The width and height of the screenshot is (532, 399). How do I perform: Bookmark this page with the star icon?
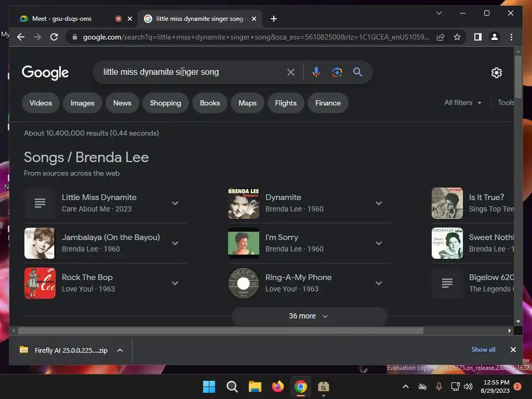pos(457,37)
